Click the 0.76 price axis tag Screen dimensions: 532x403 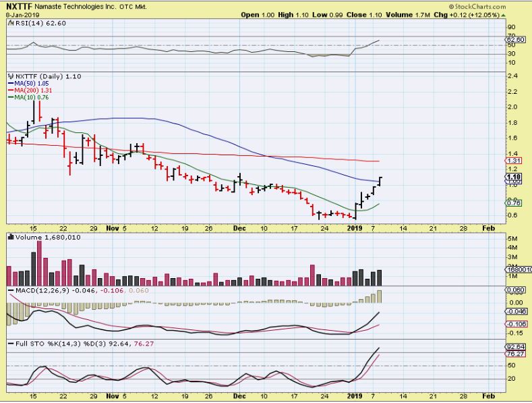pyautogui.click(x=514, y=203)
